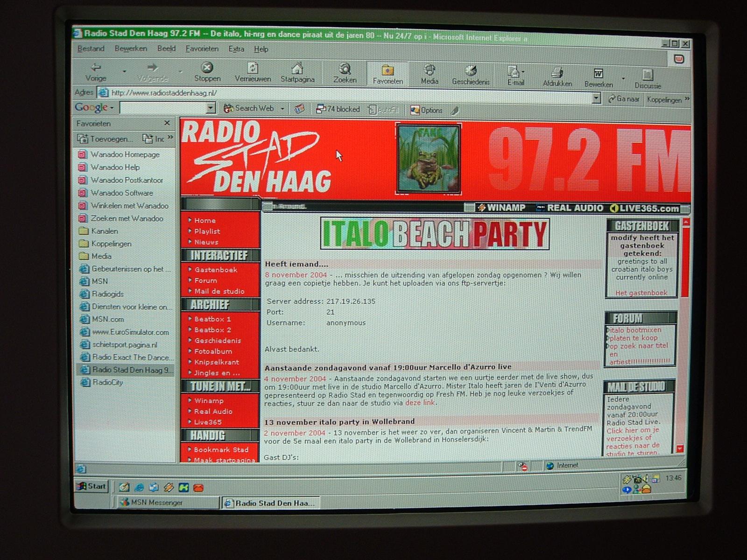
Task: Open the Zoeken search pane
Action: tap(345, 73)
